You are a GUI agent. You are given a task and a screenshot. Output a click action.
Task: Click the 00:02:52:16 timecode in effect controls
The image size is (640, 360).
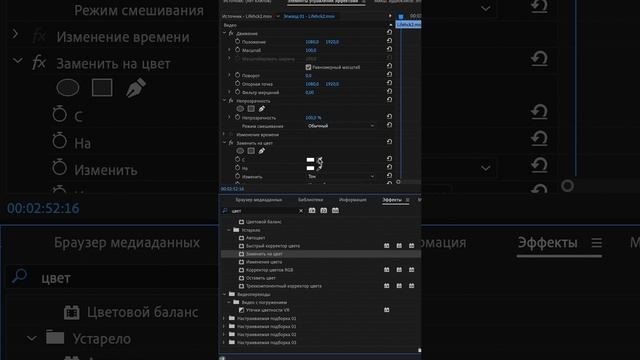click(x=232, y=189)
